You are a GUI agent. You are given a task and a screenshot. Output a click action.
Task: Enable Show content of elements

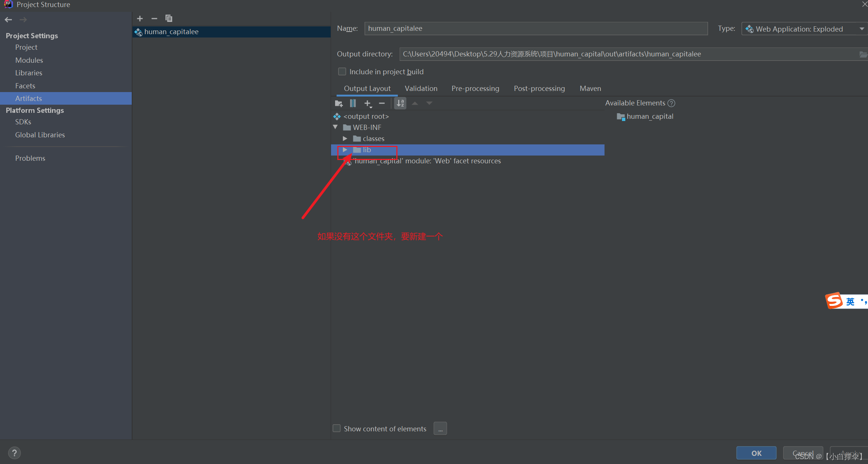click(x=337, y=428)
